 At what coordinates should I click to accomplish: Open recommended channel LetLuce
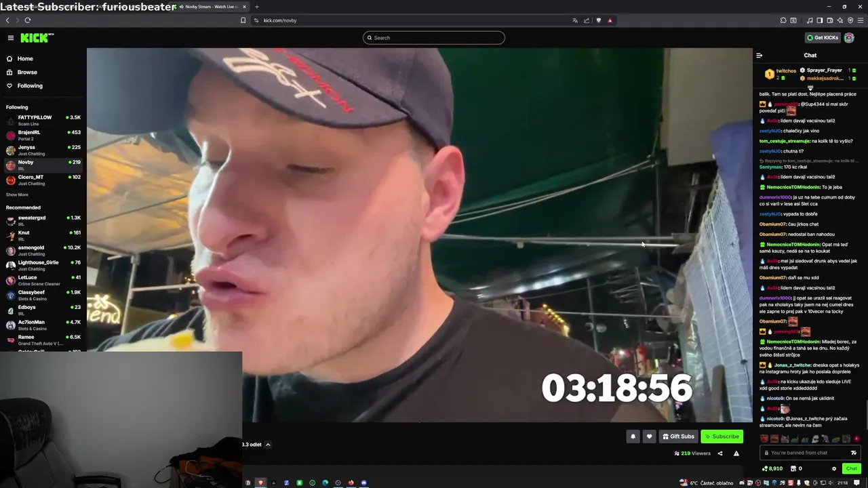click(x=43, y=281)
